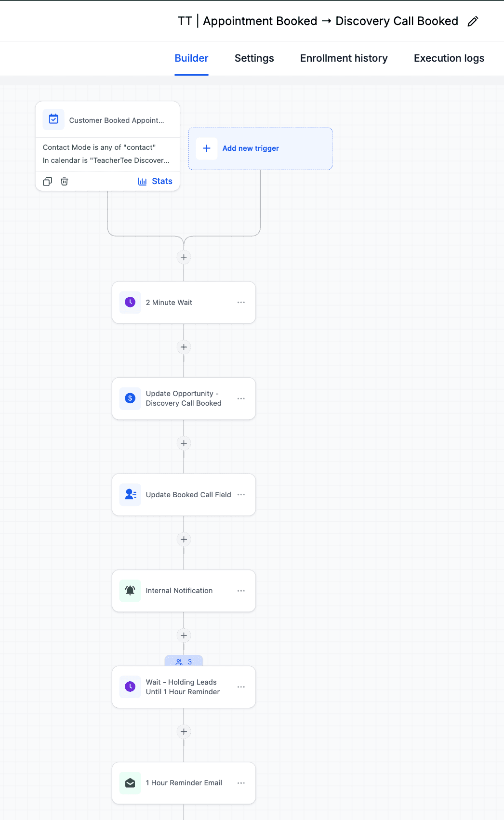
Task: Add a step below Update Booked Call Field
Action: [184, 539]
